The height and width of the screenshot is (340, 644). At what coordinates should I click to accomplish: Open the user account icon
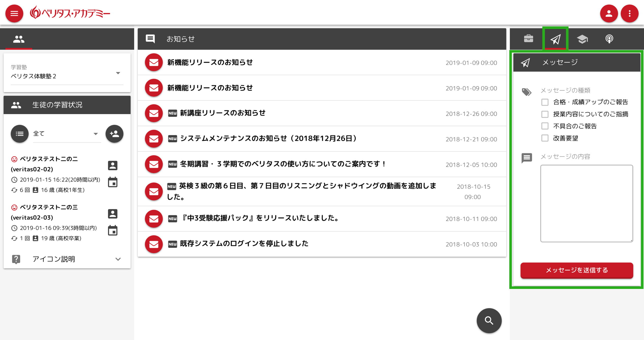[x=609, y=13]
